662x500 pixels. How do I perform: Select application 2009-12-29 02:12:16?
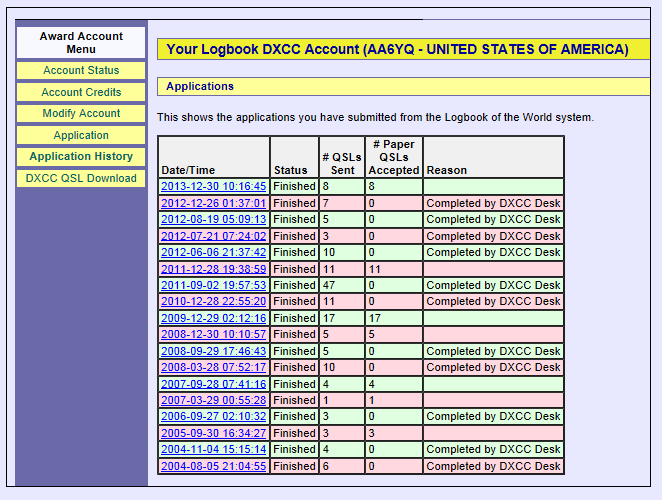[x=214, y=318]
